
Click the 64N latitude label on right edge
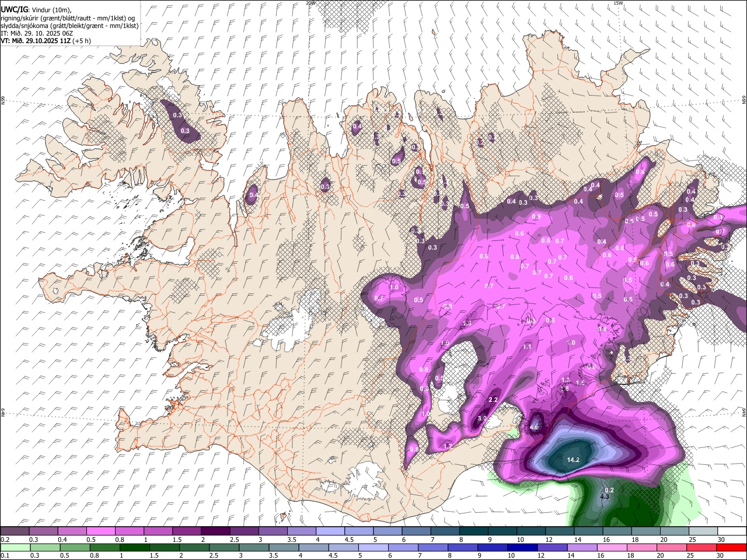click(x=744, y=412)
